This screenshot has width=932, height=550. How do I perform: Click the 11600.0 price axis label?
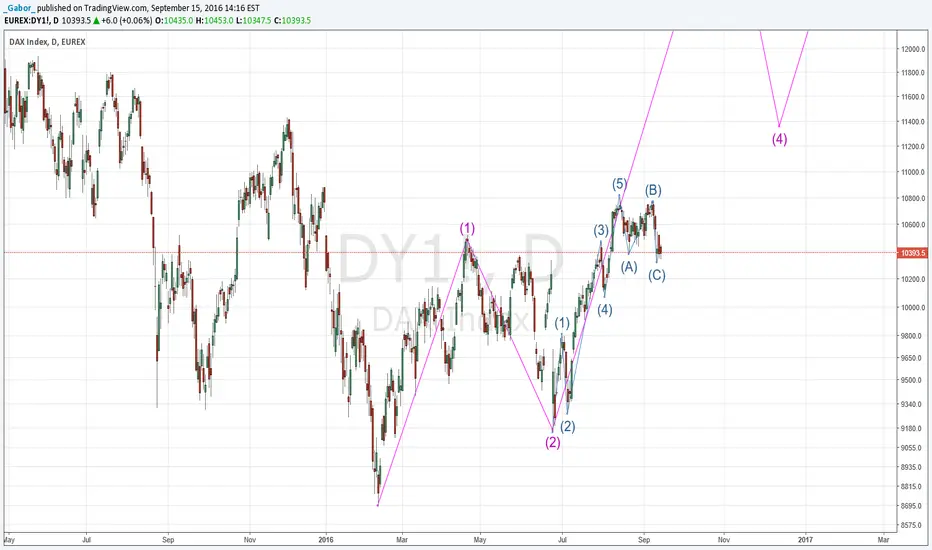coord(913,97)
